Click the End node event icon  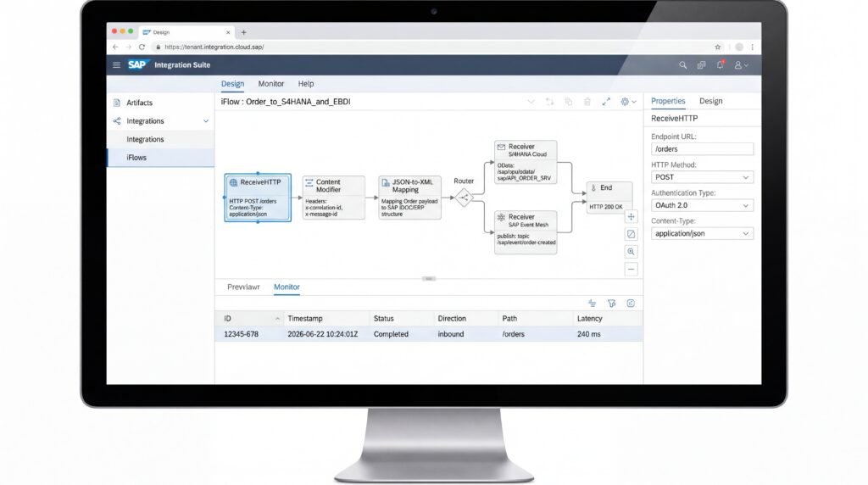(x=593, y=188)
